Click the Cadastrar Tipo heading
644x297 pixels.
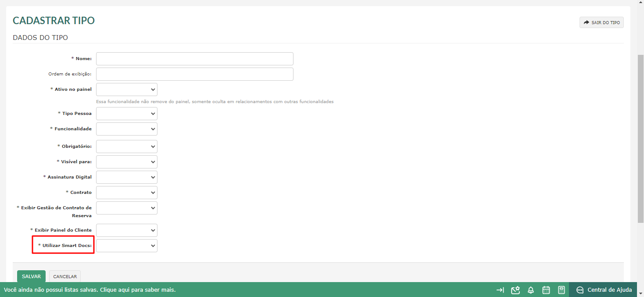[54, 21]
